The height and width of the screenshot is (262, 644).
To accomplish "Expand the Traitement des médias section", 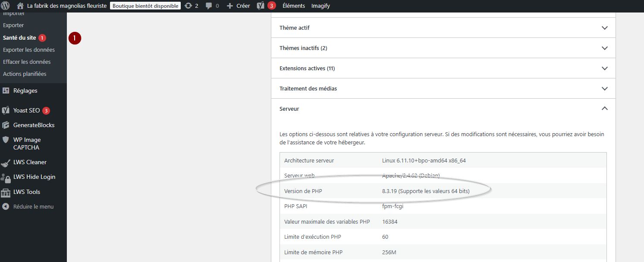I will click(x=443, y=88).
